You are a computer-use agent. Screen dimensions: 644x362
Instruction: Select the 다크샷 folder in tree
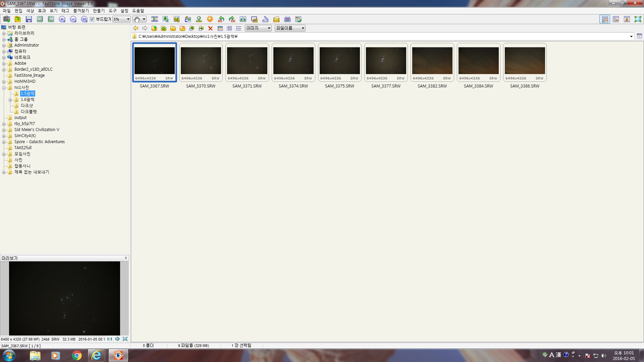point(26,106)
